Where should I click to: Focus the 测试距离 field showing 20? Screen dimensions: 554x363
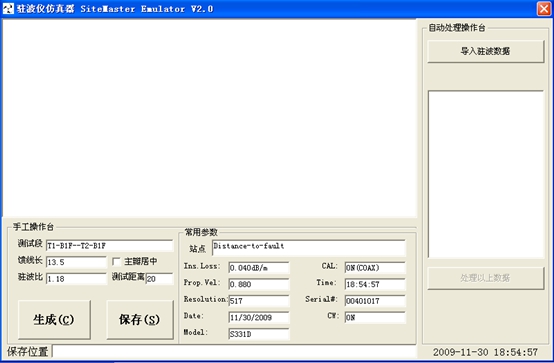pyautogui.click(x=159, y=279)
